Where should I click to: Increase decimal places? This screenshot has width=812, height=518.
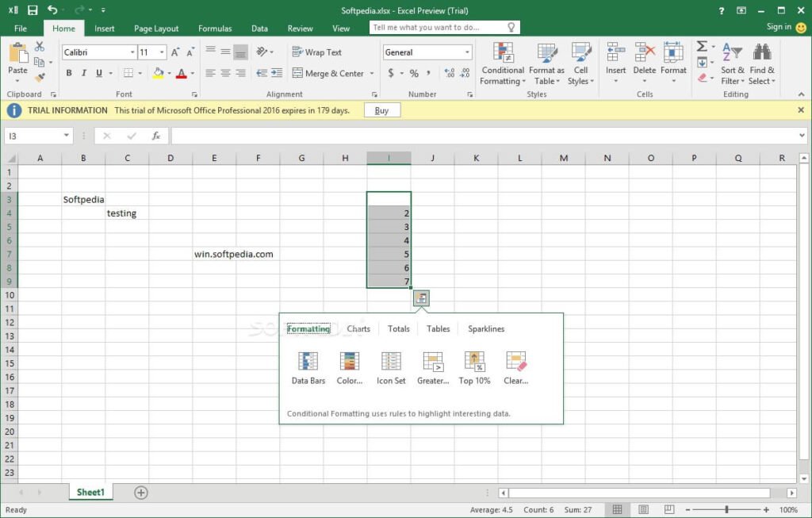point(449,73)
